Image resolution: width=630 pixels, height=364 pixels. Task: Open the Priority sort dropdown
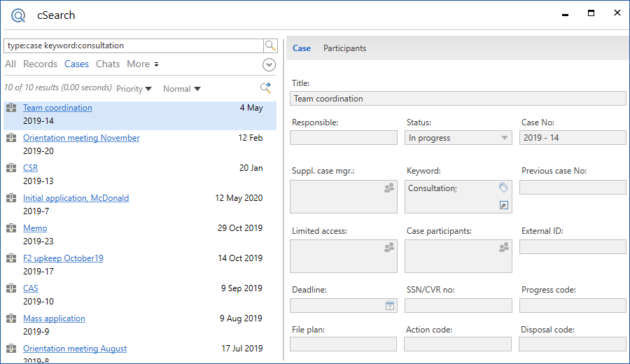pyautogui.click(x=134, y=89)
